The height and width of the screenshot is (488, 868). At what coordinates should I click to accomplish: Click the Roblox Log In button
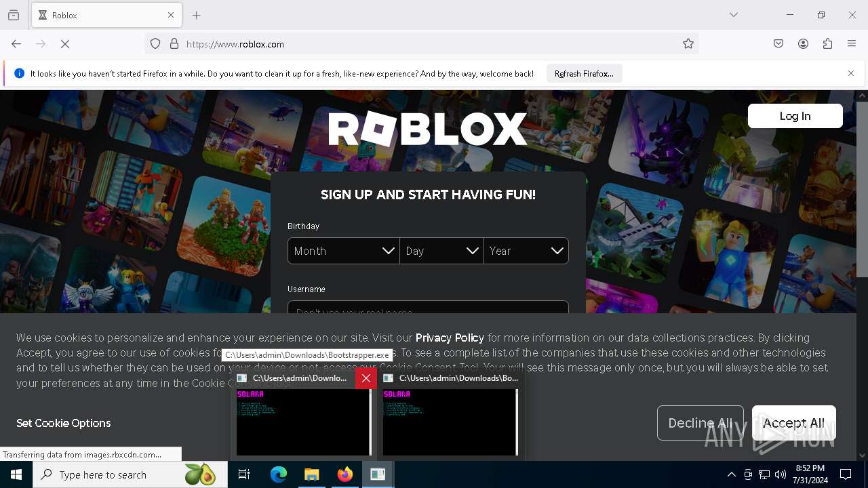point(795,116)
